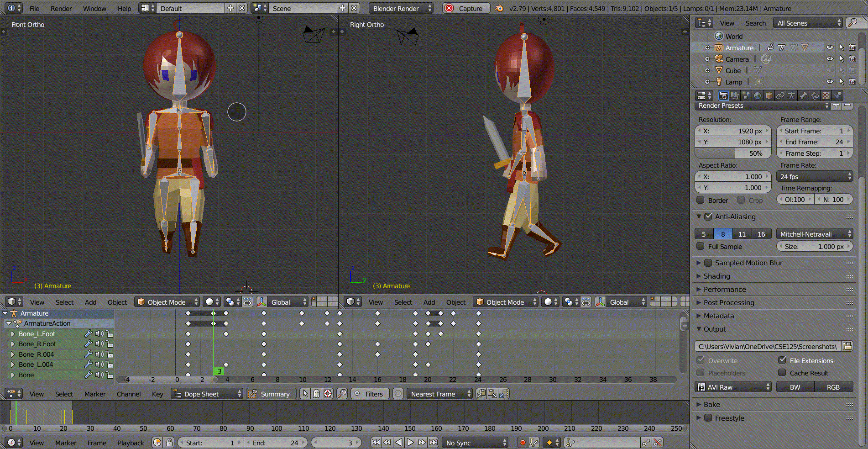This screenshot has height=449, width=868.
Task: Disable the Anti-Aliasing checkbox
Action: (708, 217)
